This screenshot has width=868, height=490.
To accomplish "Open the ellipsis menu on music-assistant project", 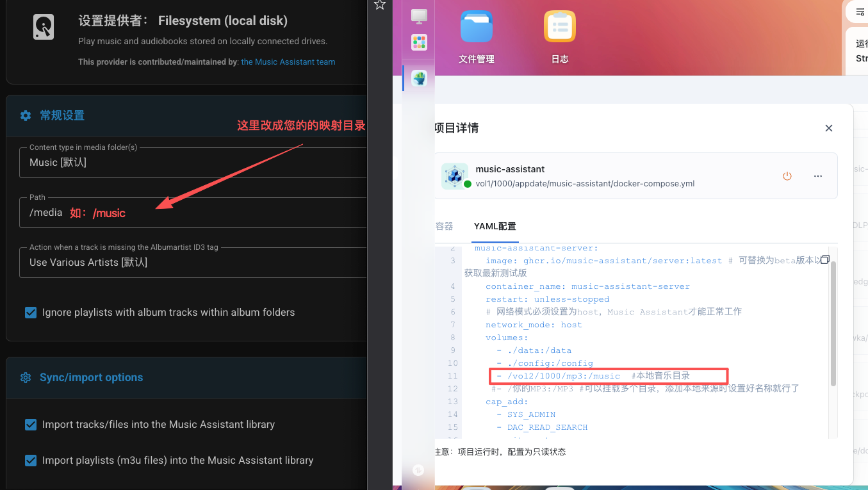I will [818, 176].
